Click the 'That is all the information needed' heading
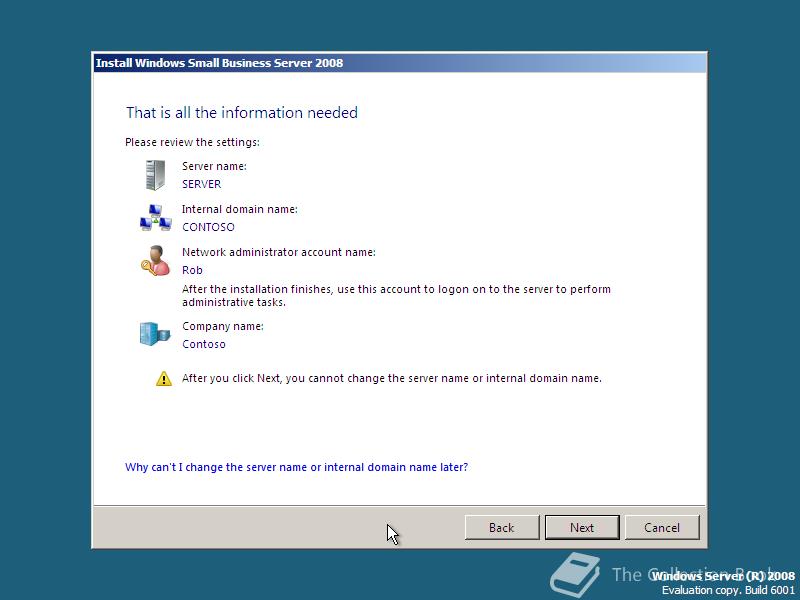 pos(242,112)
